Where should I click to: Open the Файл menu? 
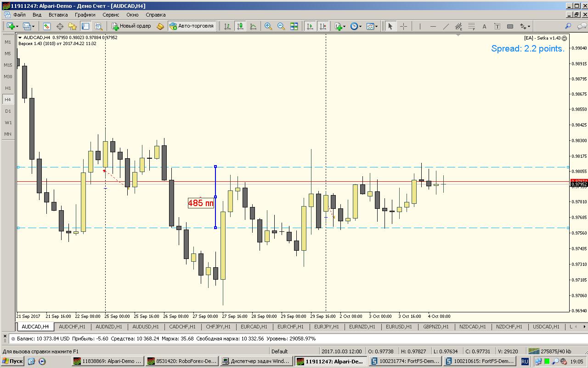pos(19,15)
